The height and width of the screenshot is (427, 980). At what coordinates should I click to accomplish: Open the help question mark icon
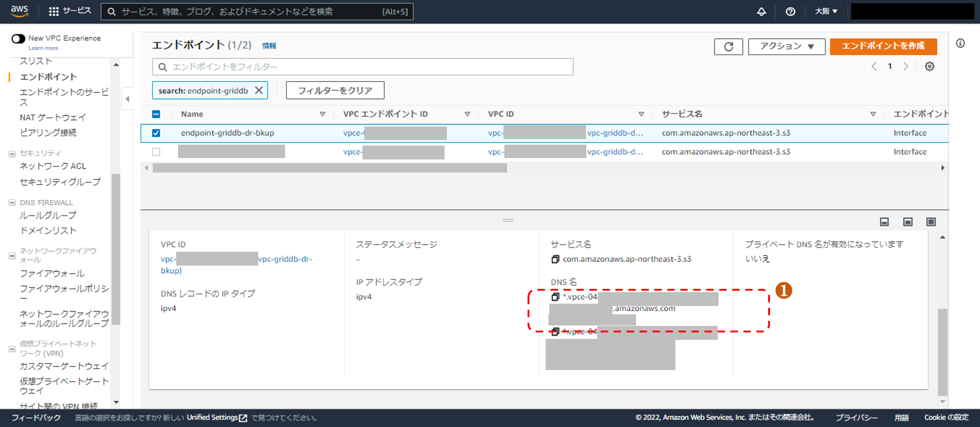pyautogui.click(x=790, y=12)
